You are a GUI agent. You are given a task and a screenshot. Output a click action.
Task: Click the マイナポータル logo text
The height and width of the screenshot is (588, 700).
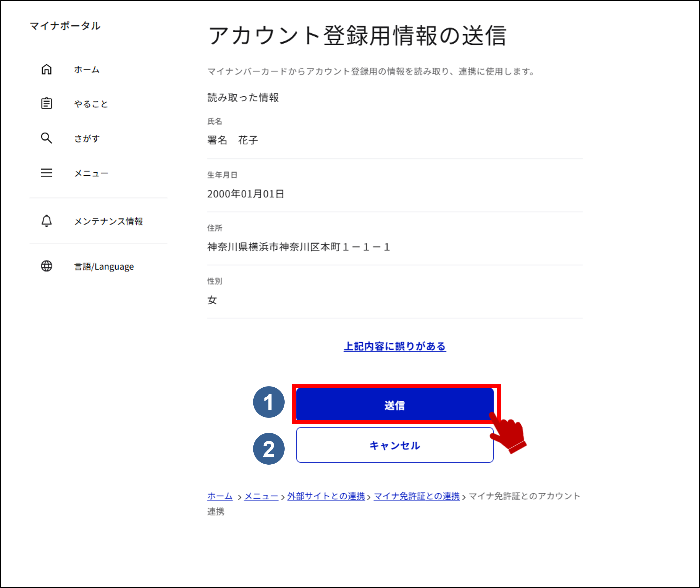tap(65, 26)
